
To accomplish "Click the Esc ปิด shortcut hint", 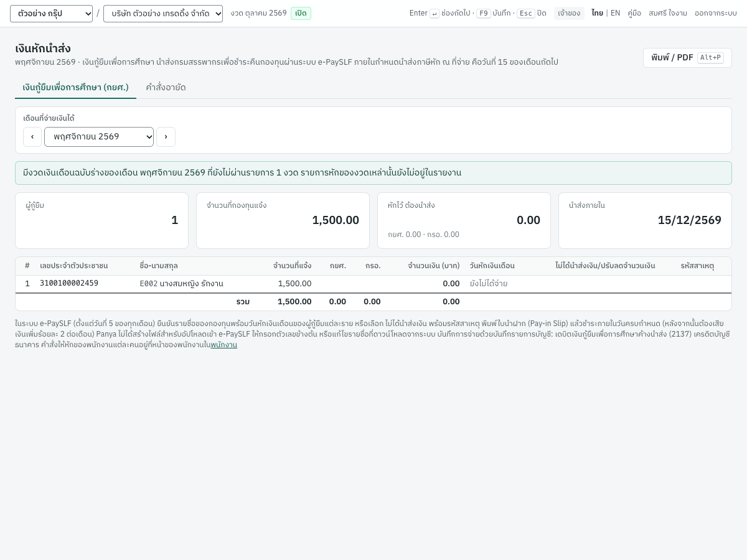I will [532, 13].
